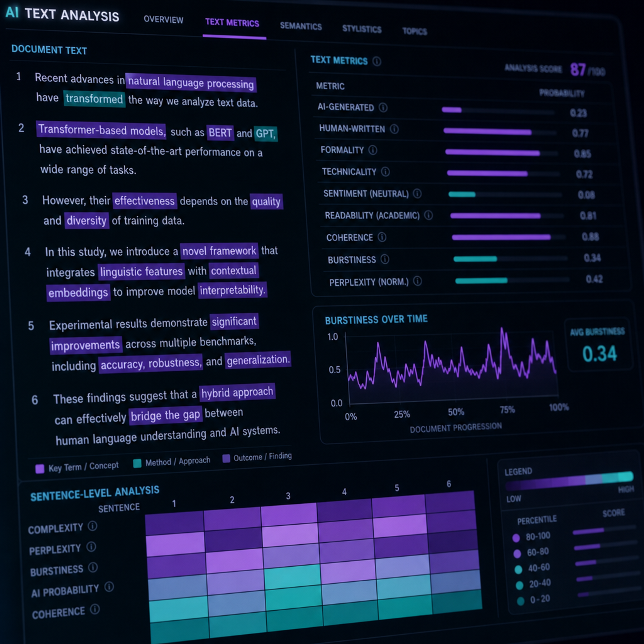
Task: Click the analysis score value 87
Action: tap(578, 70)
